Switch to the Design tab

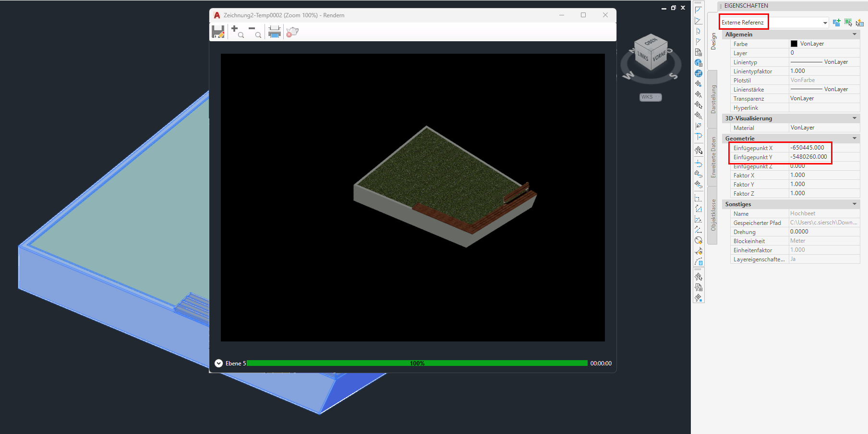click(713, 41)
